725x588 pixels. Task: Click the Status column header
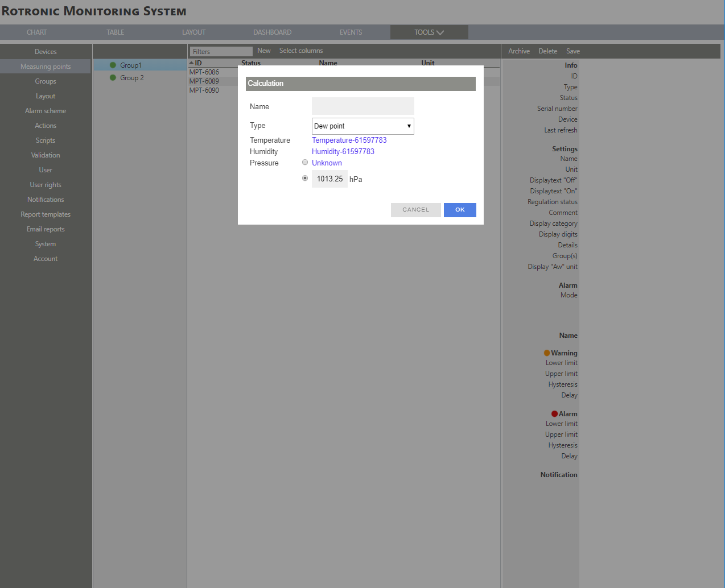(x=251, y=63)
